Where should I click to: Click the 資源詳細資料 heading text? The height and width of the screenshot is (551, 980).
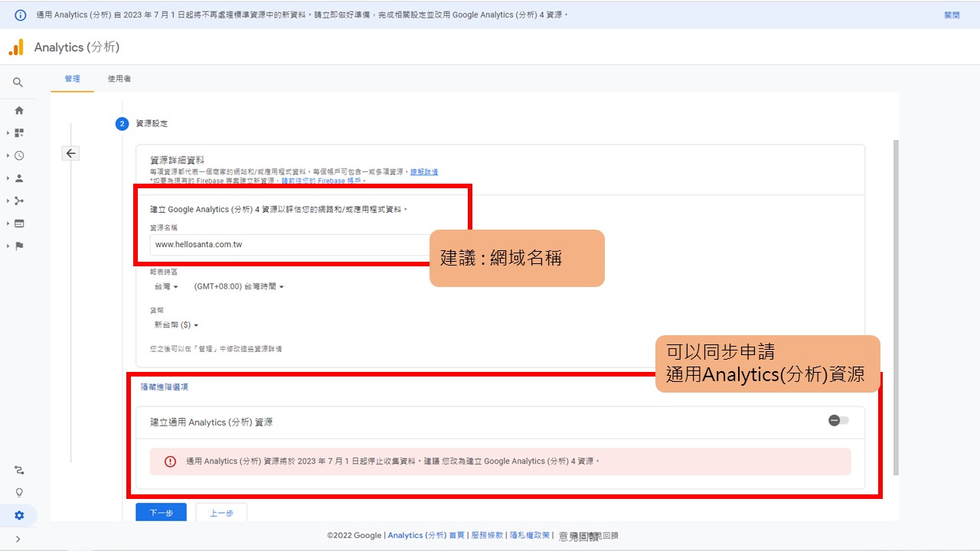(177, 161)
